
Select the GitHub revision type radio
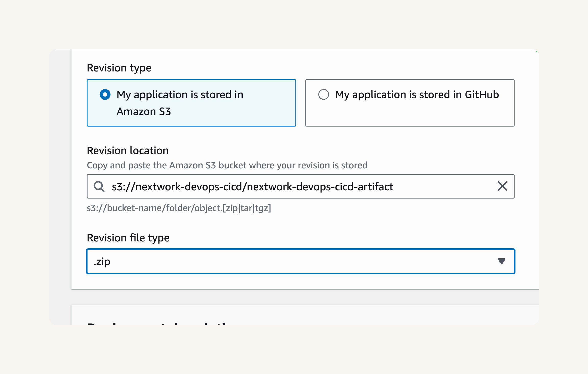[x=323, y=95]
